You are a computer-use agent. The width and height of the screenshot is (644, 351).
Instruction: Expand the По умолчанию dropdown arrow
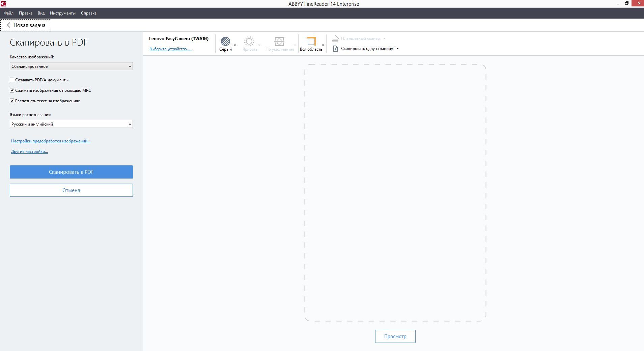[295, 45]
